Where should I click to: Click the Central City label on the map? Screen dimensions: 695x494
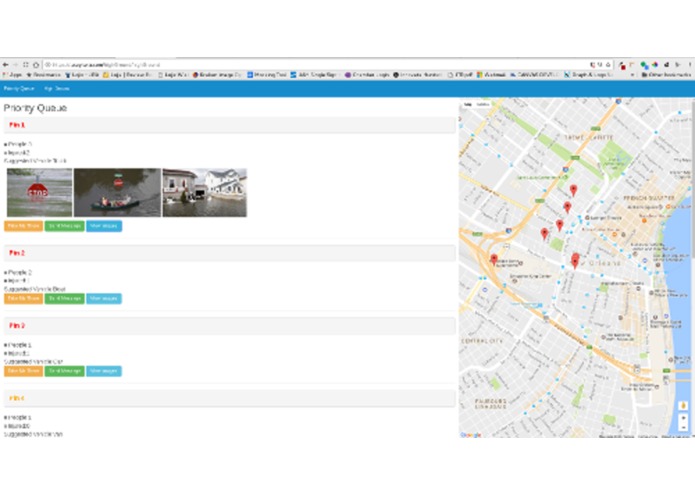point(482,341)
